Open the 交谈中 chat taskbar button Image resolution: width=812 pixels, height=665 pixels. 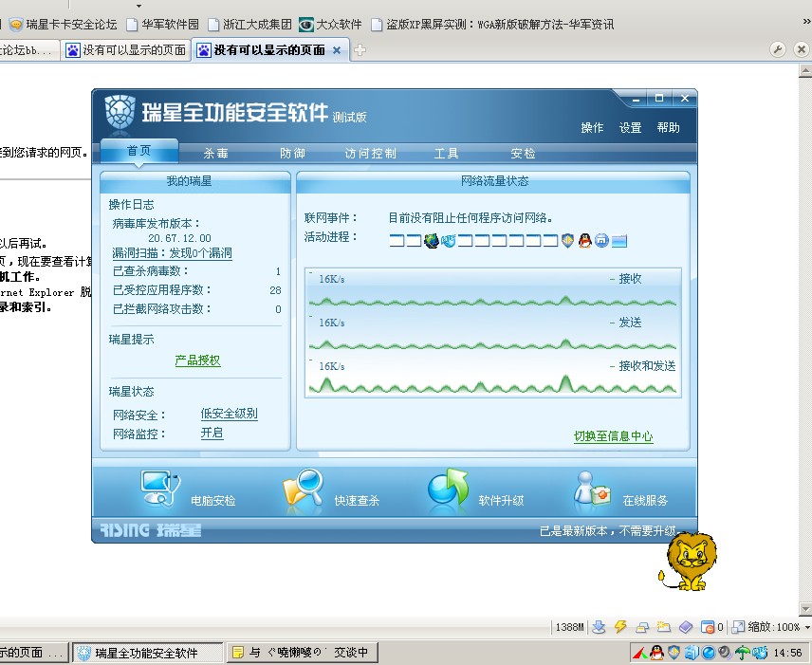point(303,653)
